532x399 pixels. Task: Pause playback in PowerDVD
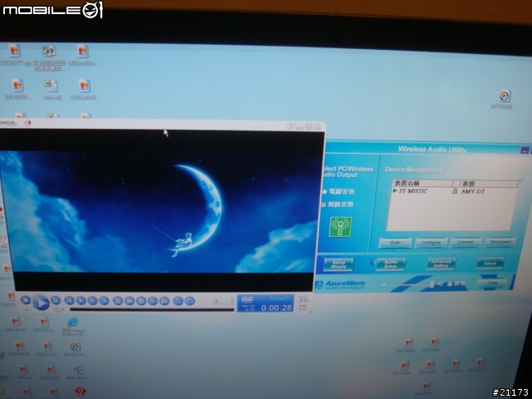56,300
